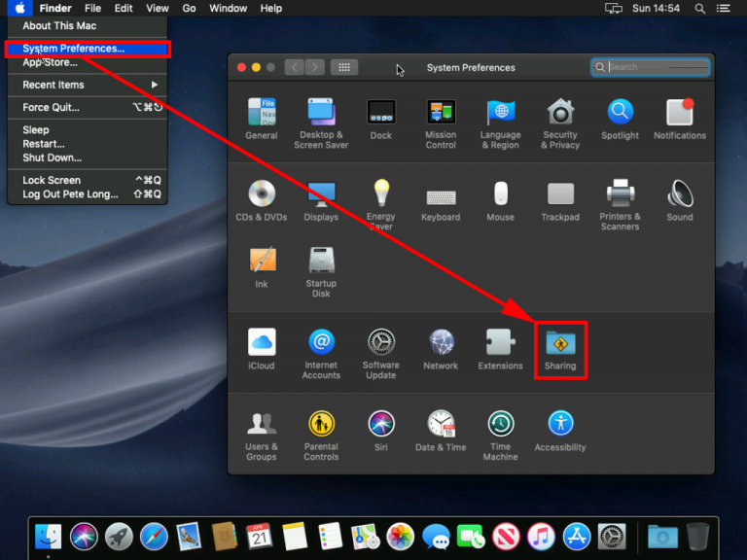Go back in System Preferences
Screen dimensions: 747x560
(x=295, y=67)
